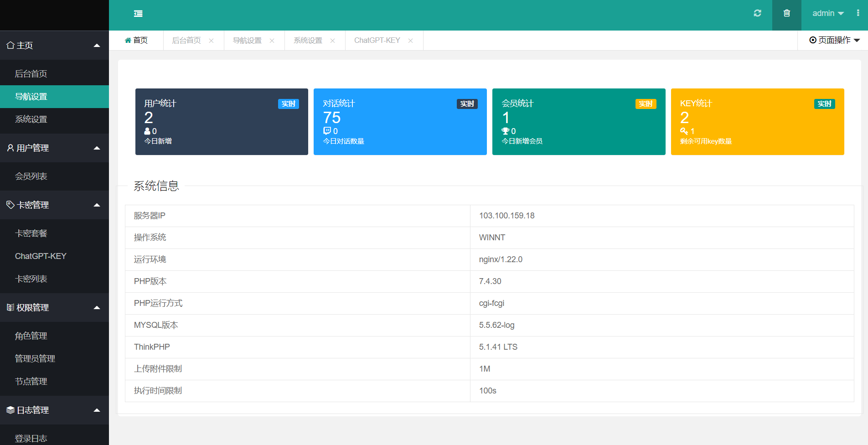Viewport: 868px width, 445px height.
Task: Click the trash clear-cache icon
Action: pyautogui.click(x=786, y=13)
